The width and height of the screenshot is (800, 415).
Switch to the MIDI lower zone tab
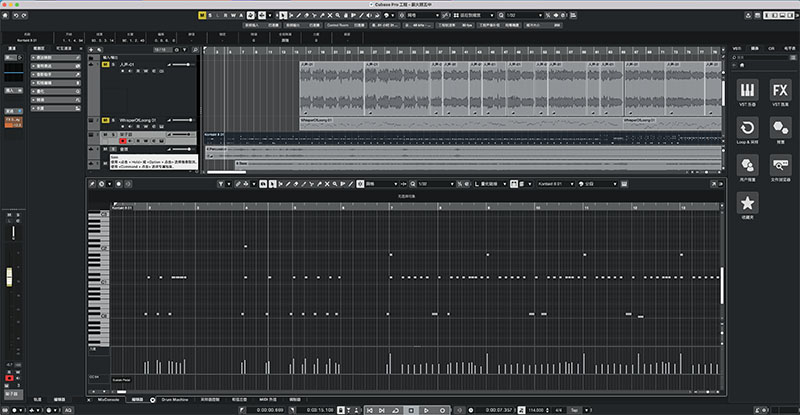click(x=267, y=400)
